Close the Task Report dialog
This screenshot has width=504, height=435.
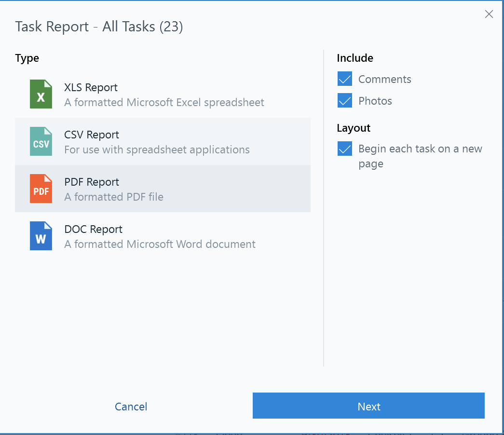point(489,14)
